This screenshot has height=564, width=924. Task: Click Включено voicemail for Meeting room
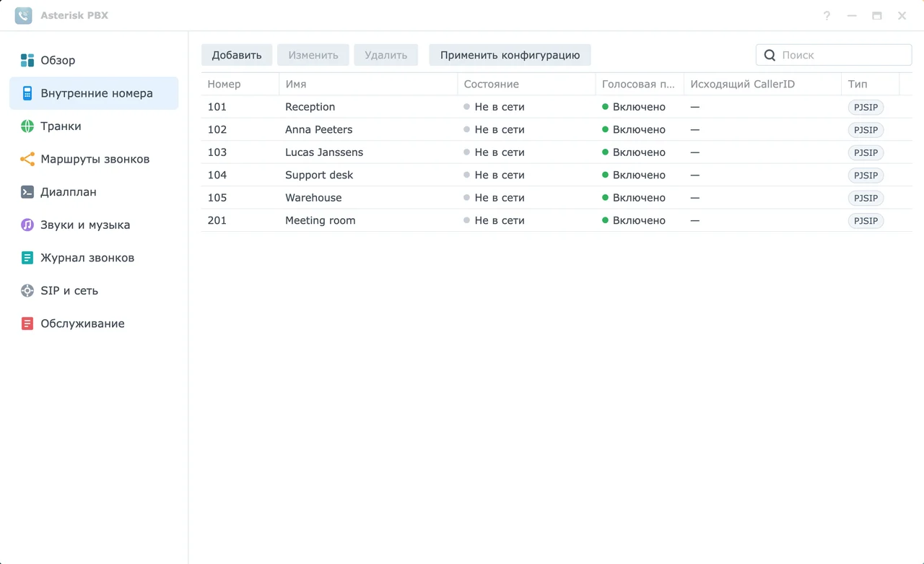point(634,221)
